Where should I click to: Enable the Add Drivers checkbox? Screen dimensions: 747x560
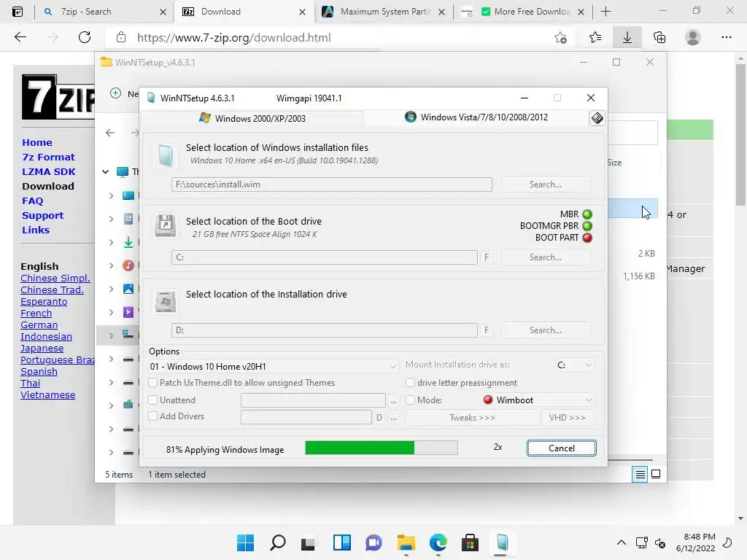point(153,416)
